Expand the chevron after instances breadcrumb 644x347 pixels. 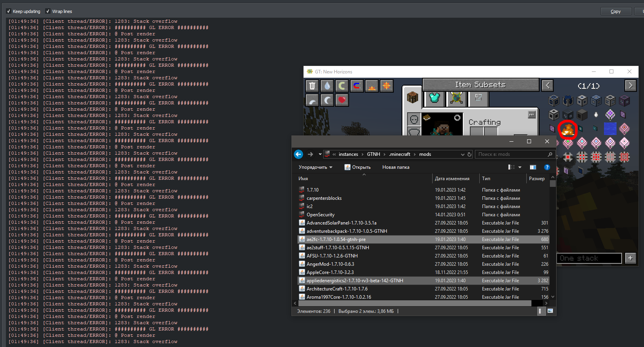(362, 154)
